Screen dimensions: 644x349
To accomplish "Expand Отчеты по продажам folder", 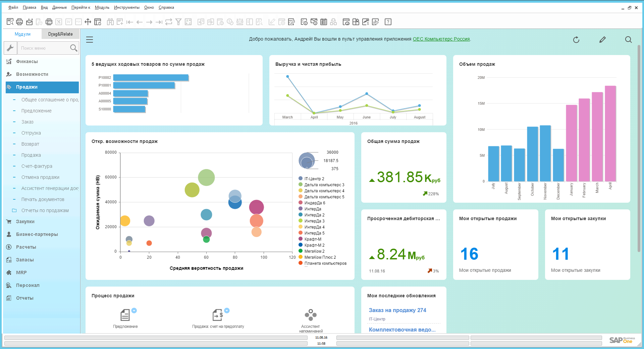I will [45, 210].
